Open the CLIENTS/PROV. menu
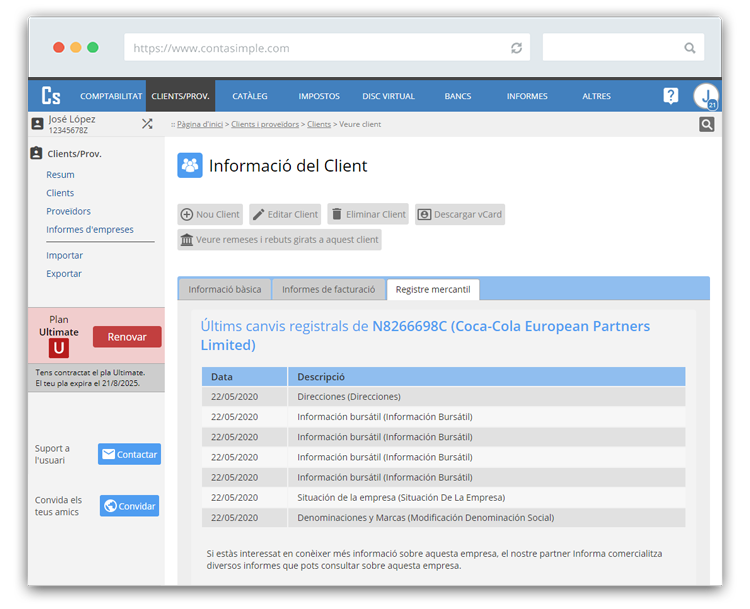 180,96
